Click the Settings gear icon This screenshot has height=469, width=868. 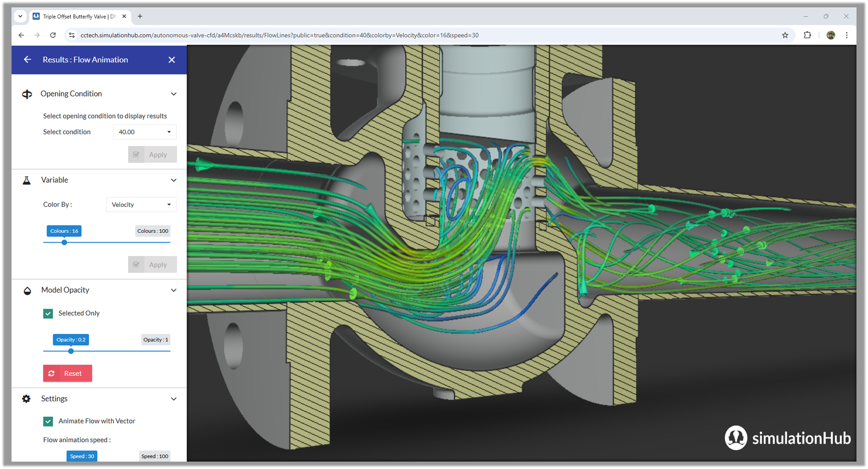click(x=26, y=399)
